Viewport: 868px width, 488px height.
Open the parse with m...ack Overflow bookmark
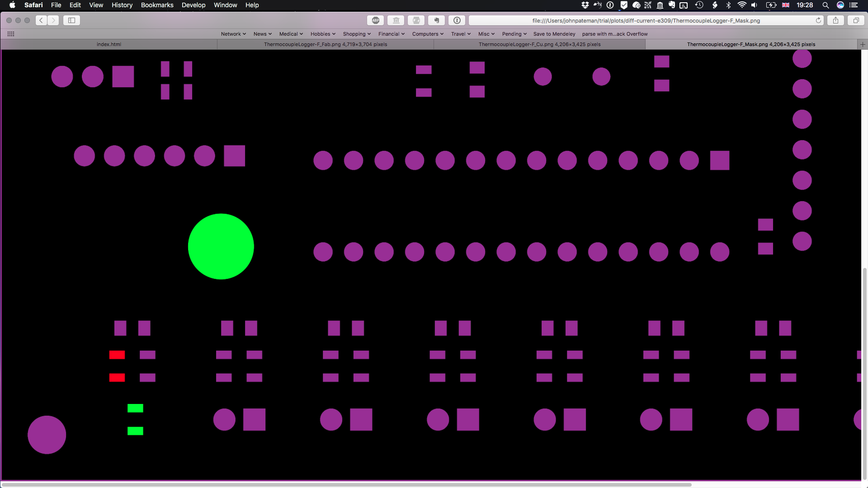pyautogui.click(x=615, y=34)
